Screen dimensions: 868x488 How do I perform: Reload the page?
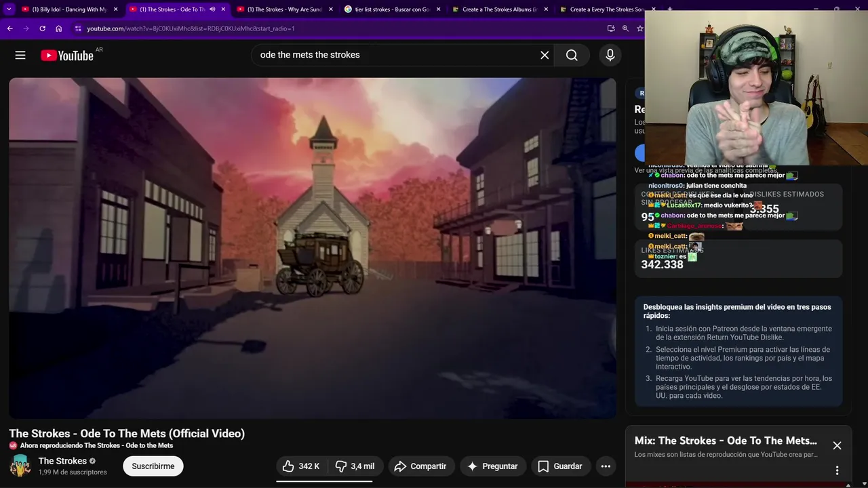point(42,28)
